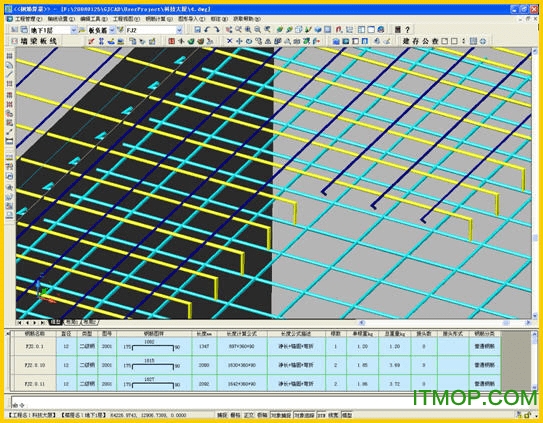The image size is (543, 423).
Task: Open help with the question mark icon
Action: (x=408, y=30)
